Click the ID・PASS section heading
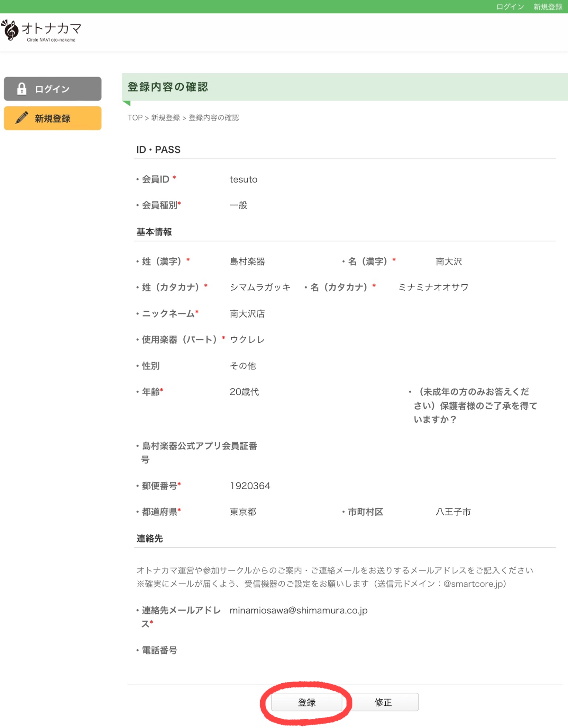568x728 pixels. pos(158,149)
